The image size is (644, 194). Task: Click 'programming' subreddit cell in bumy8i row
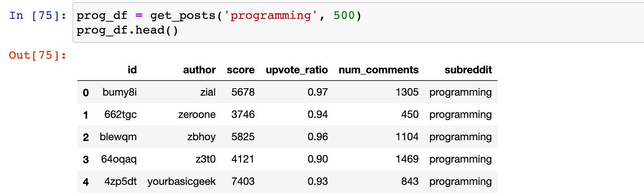(460, 93)
